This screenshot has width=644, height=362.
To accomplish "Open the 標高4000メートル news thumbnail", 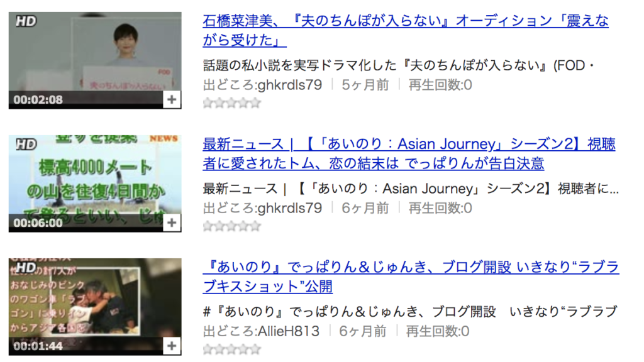I will 95,184.
